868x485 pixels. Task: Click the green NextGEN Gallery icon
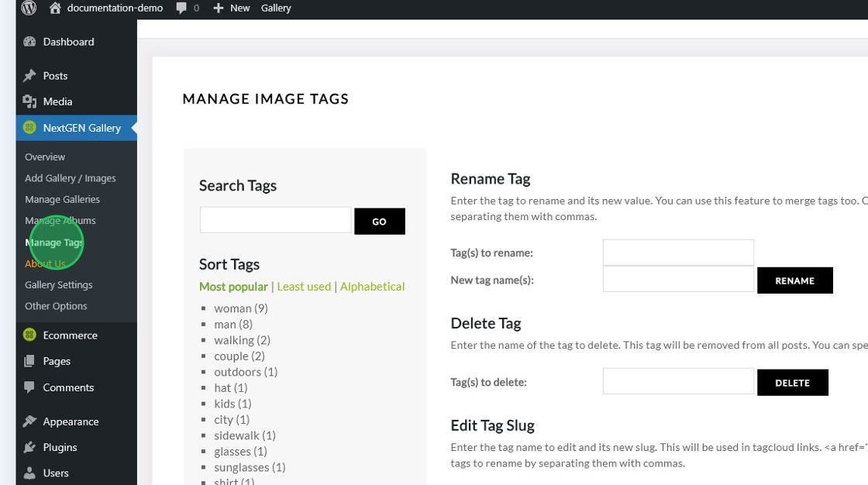pos(29,128)
